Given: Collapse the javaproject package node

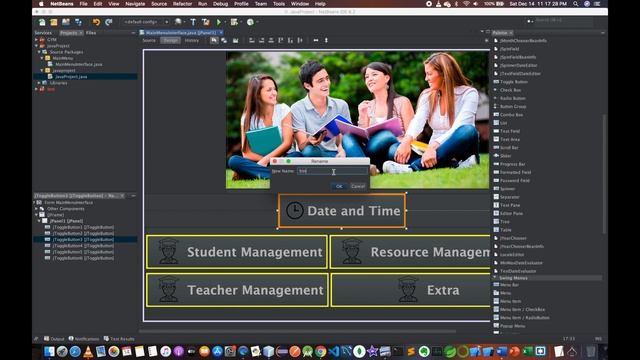Looking at the screenshot, I should pos(42,70).
